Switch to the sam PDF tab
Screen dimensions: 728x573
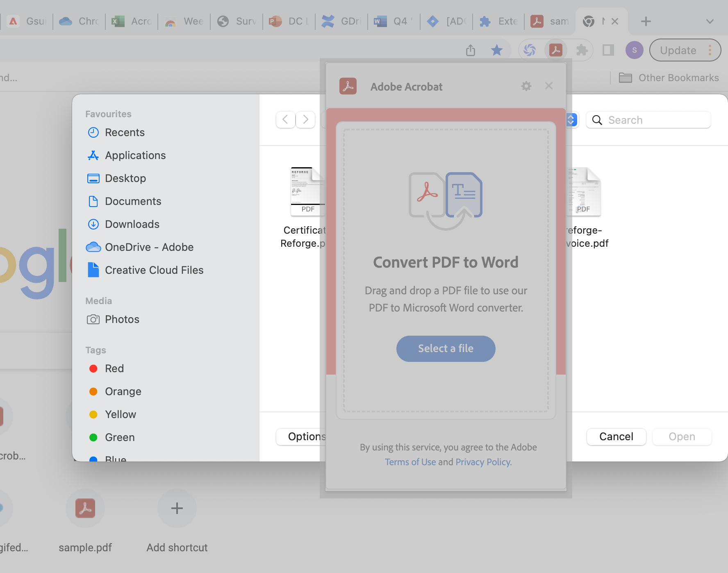550,21
